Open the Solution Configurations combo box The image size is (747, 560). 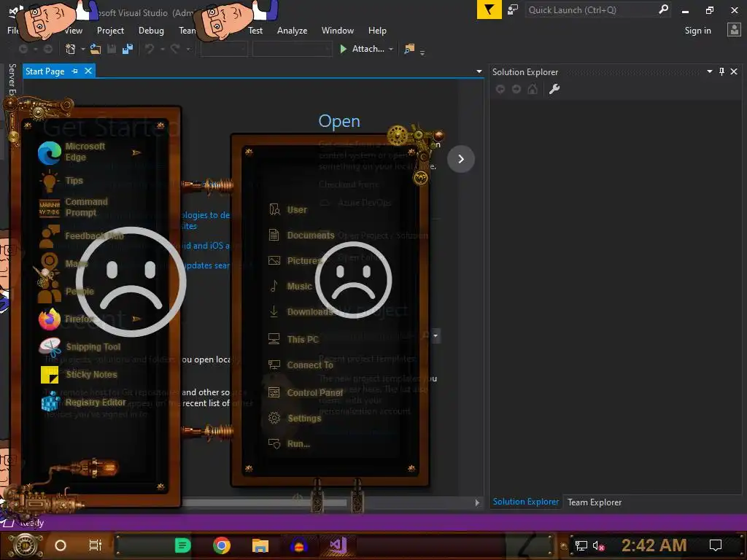pos(224,49)
